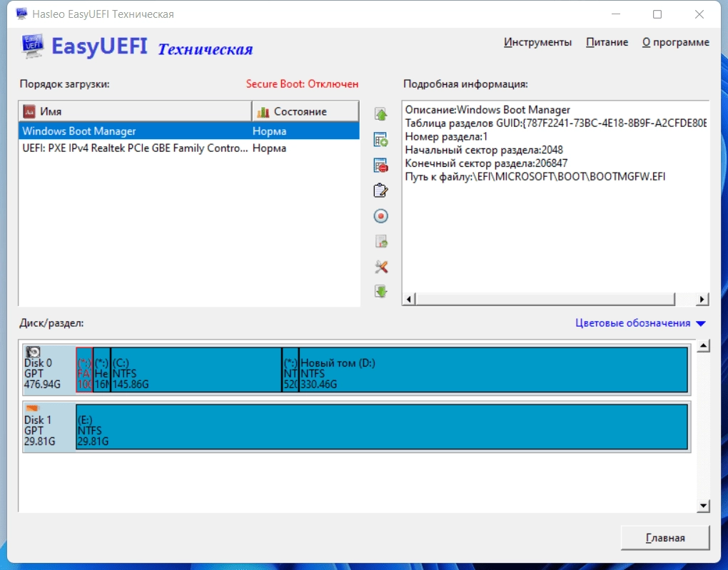The image size is (728, 570).
Task: Click the one-time boot red dot icon
Action: pos(380,216)
